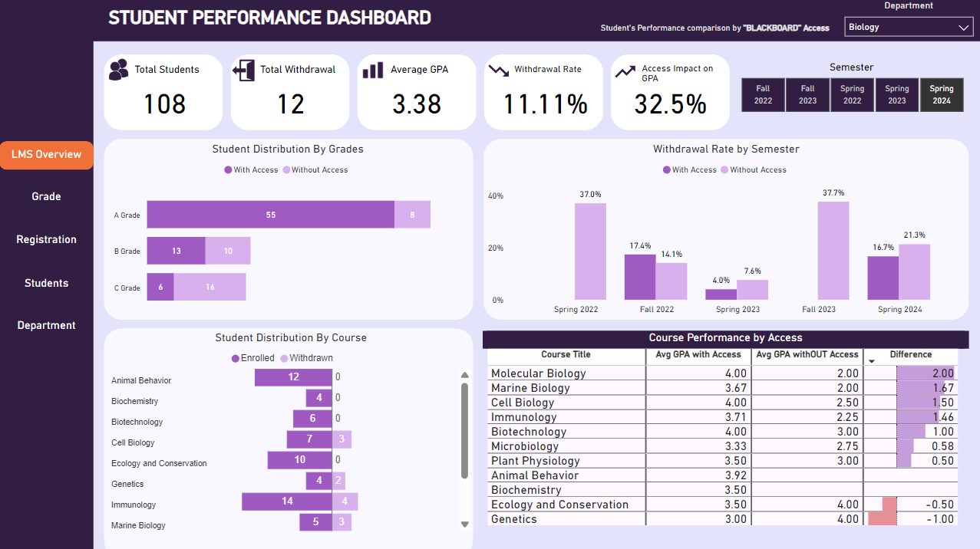Click the Total Students people icon
The image size is (980, 549).
point(119,70)
